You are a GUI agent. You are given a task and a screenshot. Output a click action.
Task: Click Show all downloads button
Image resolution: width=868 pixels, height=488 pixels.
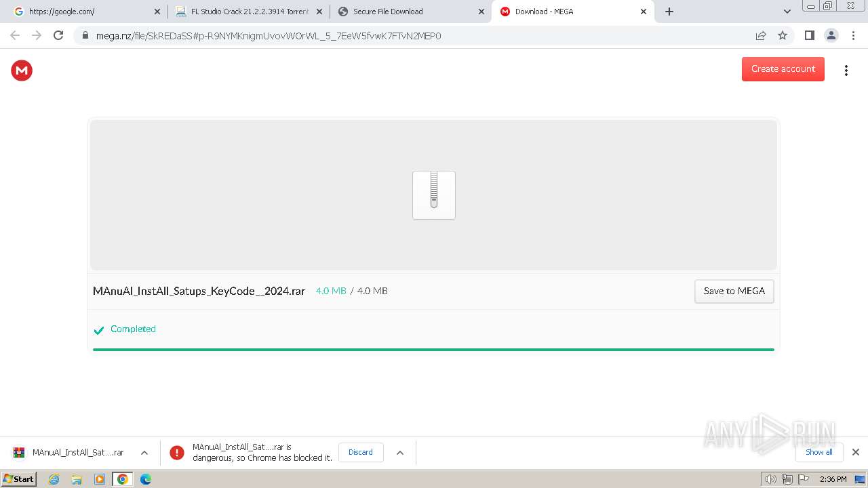pos(818,452)
